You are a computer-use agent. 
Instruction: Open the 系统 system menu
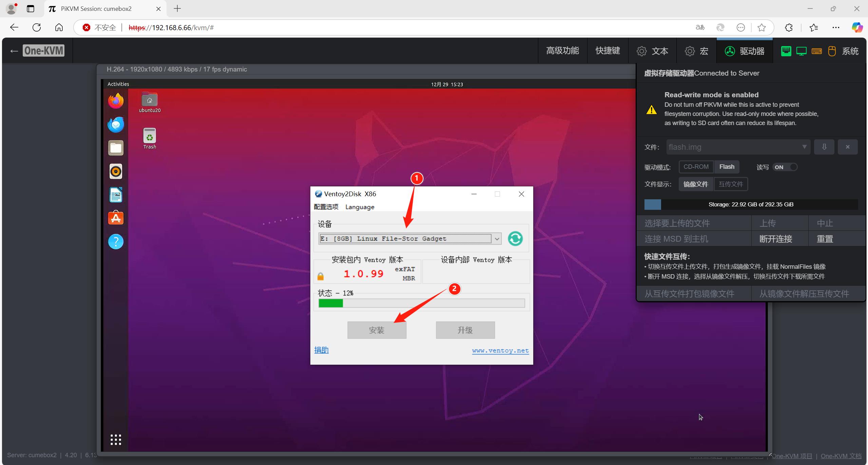(850, 51)
